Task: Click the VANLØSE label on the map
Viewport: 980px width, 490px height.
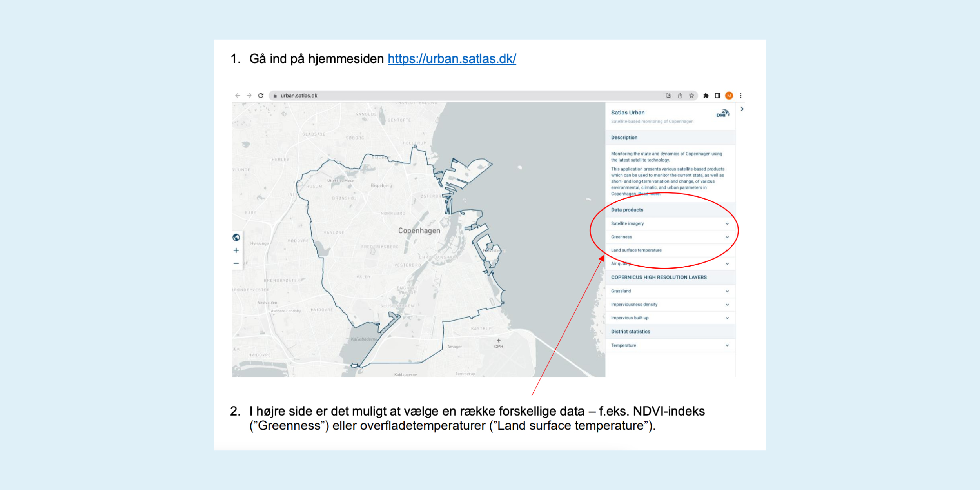Action: (x=334, y=233)
